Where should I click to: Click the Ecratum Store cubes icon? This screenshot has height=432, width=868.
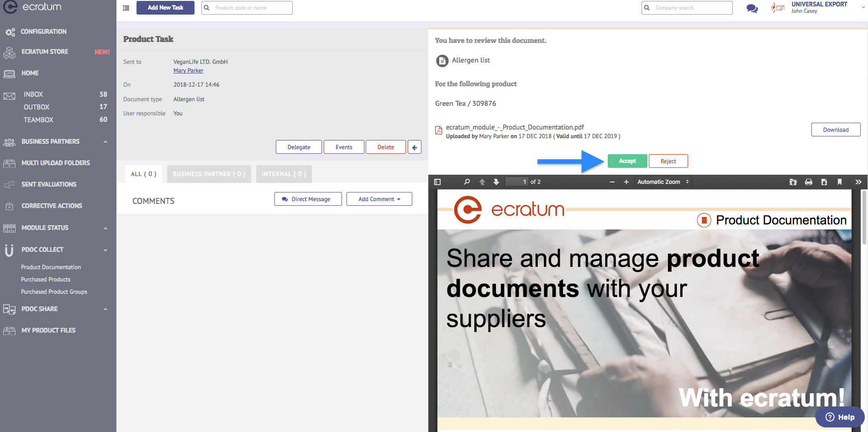9,52
